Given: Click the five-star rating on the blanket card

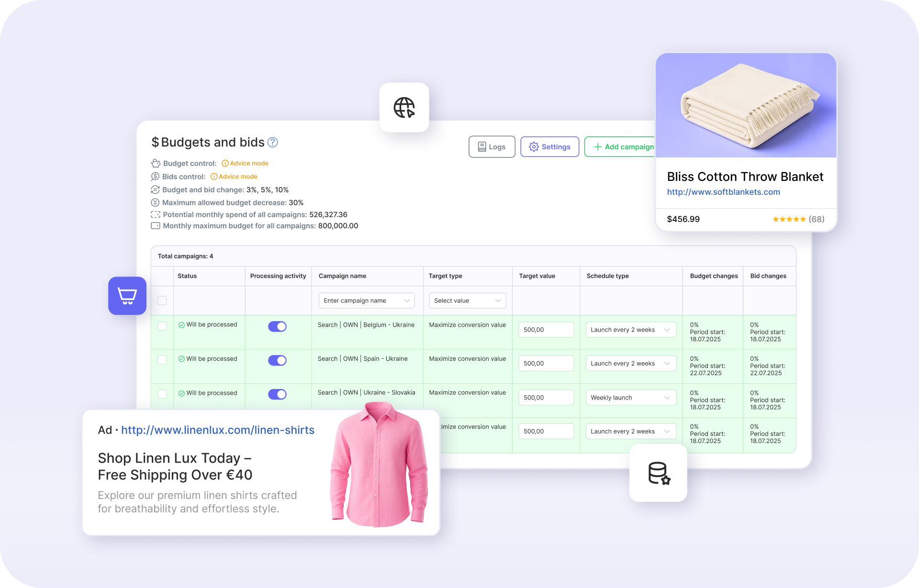Looking at the screenshot, I should click(x=789, y=219).
